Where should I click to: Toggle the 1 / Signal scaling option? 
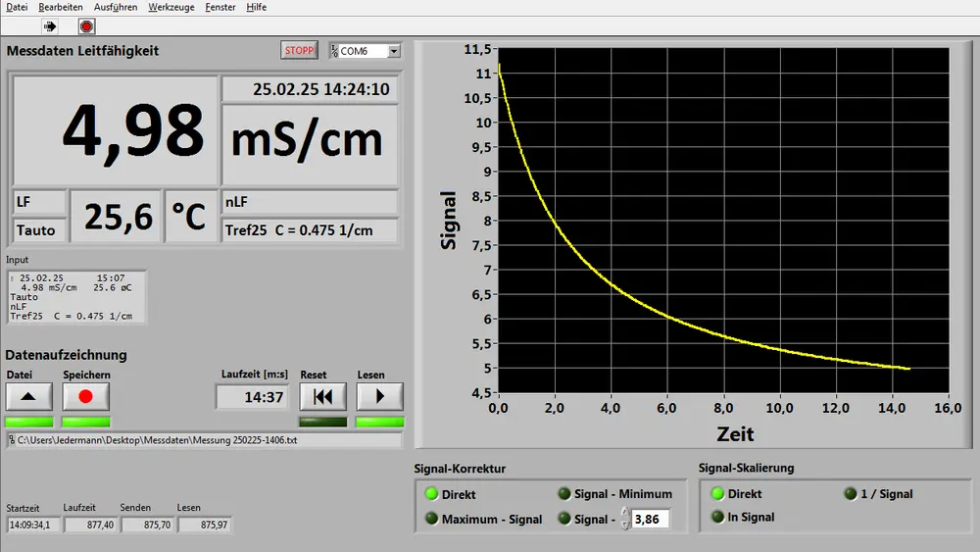click(x=850, y=494)
